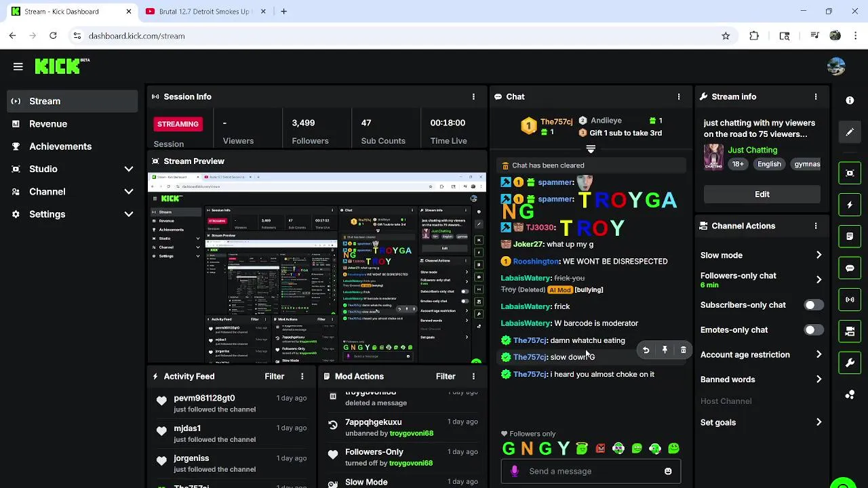
Task: Click the pencil edit icon in right rail
Action: 850,132
